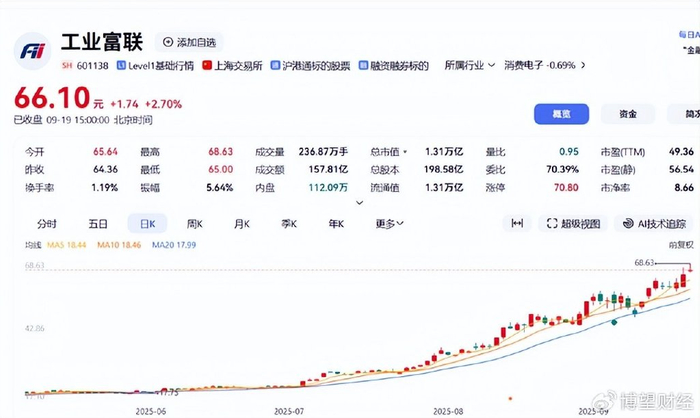This screenshot has height=418, width=700.
Task: Select the 五日 chart tab
Action: (97, 224)
